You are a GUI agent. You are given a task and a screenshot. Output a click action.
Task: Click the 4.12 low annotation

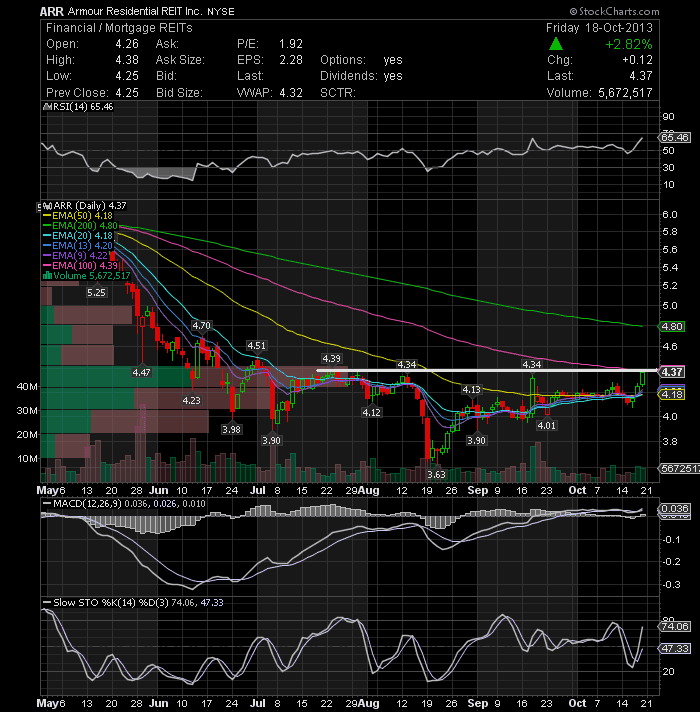pos(371,412)
